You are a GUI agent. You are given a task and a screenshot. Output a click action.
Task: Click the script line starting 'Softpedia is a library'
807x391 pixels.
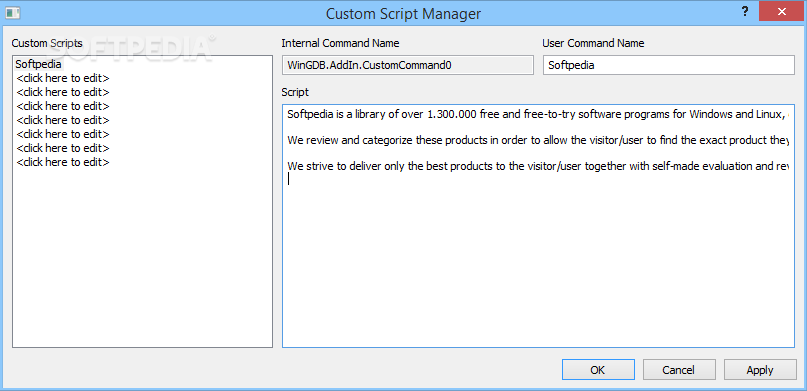tap(538, 114)
